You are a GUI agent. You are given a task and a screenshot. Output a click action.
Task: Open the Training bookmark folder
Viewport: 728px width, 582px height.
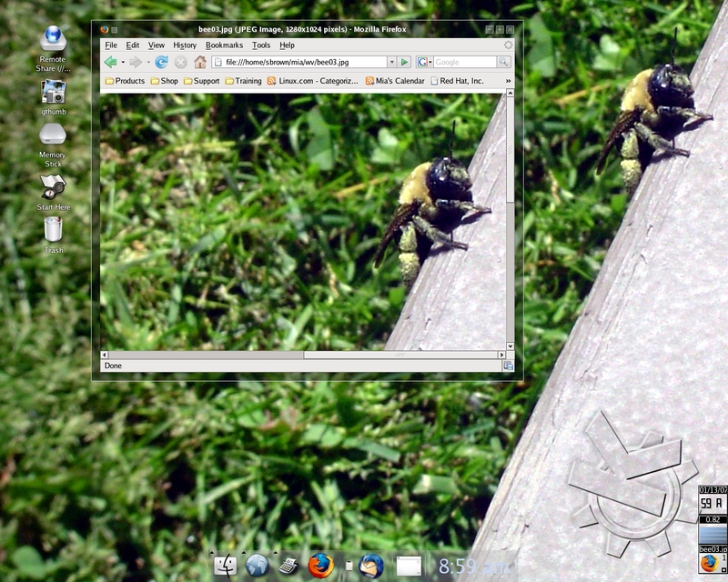pos(243,81)
